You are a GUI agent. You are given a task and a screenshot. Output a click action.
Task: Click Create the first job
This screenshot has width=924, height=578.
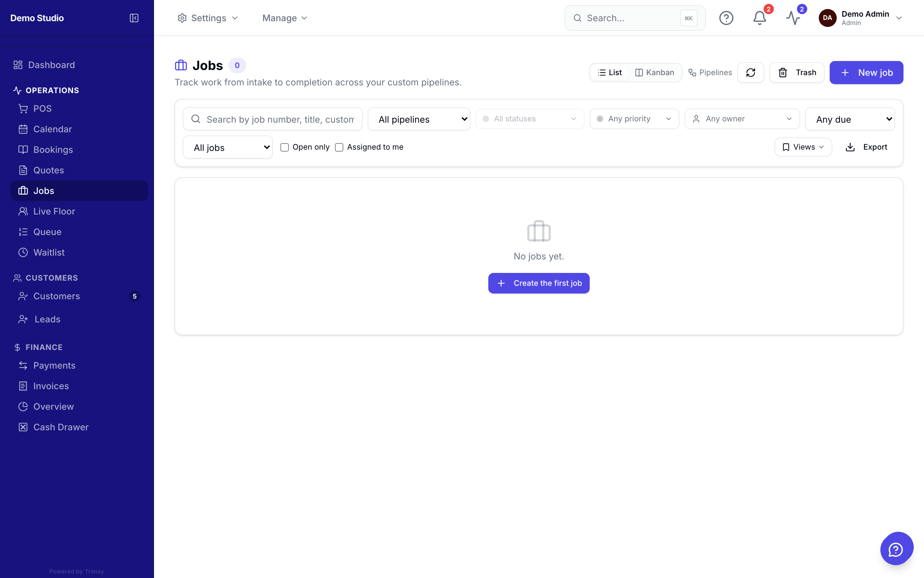(x=539, y=283)
